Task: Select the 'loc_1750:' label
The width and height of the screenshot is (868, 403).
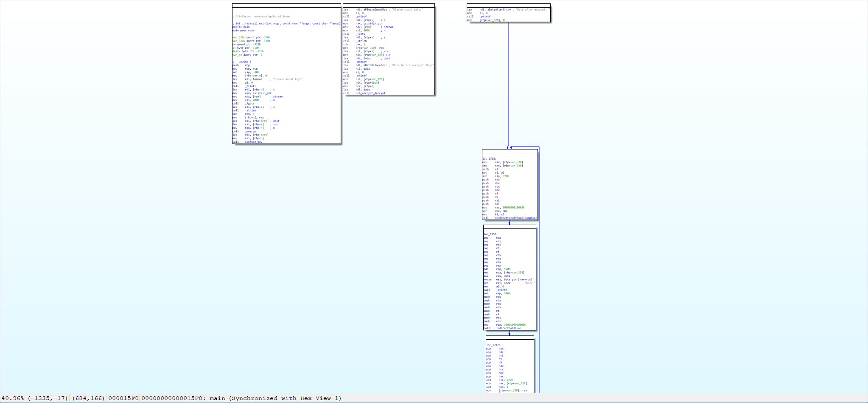Action: tap(490, 234)
